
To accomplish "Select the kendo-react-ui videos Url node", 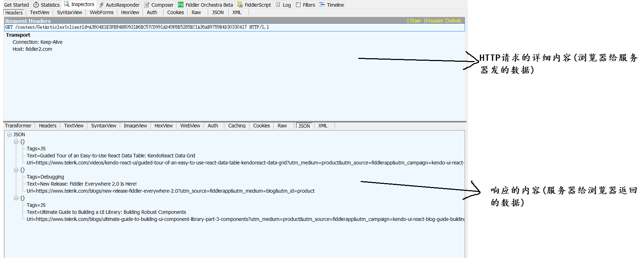I will pyautogui.click(x=246, y=163).
